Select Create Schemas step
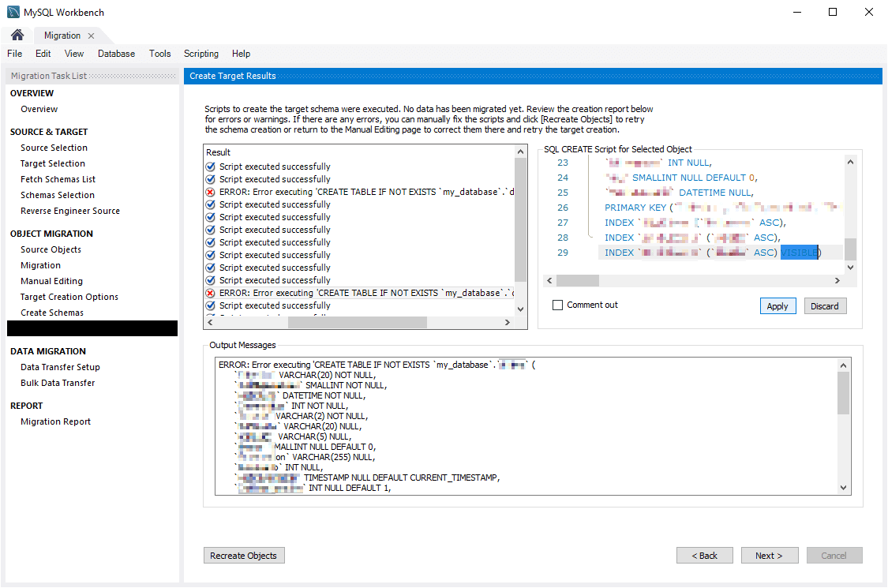This screenshot has width=888, height=588. click(51, 313)
